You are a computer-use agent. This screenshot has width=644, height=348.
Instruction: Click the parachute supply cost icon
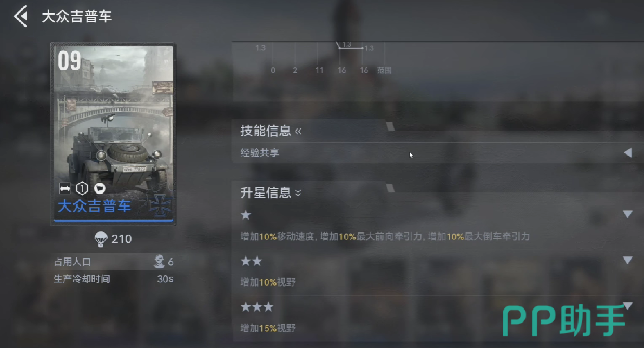tap(101, 239)
